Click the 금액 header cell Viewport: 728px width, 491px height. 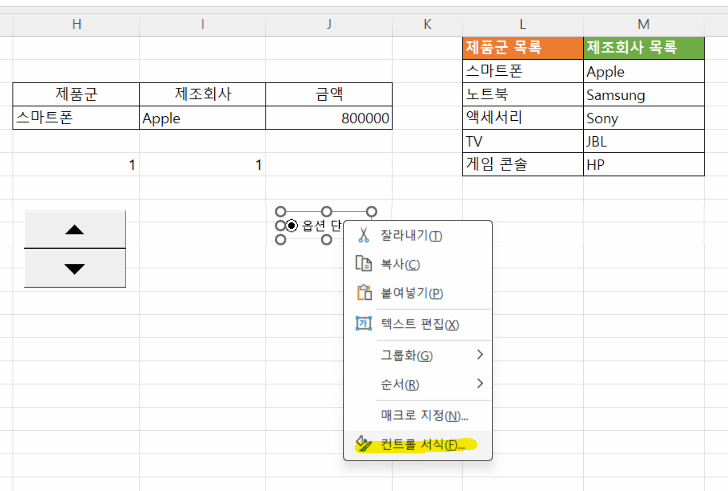pos(329,94)
